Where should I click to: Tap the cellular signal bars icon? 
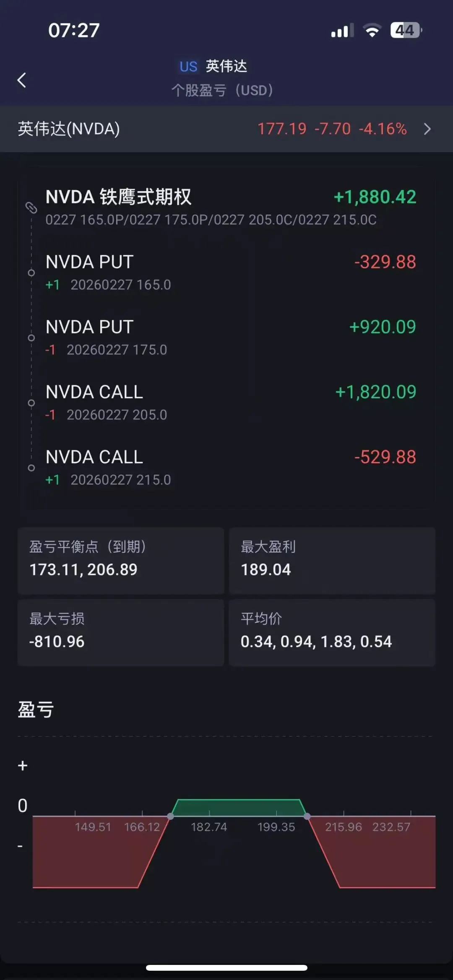click(342, 31)
